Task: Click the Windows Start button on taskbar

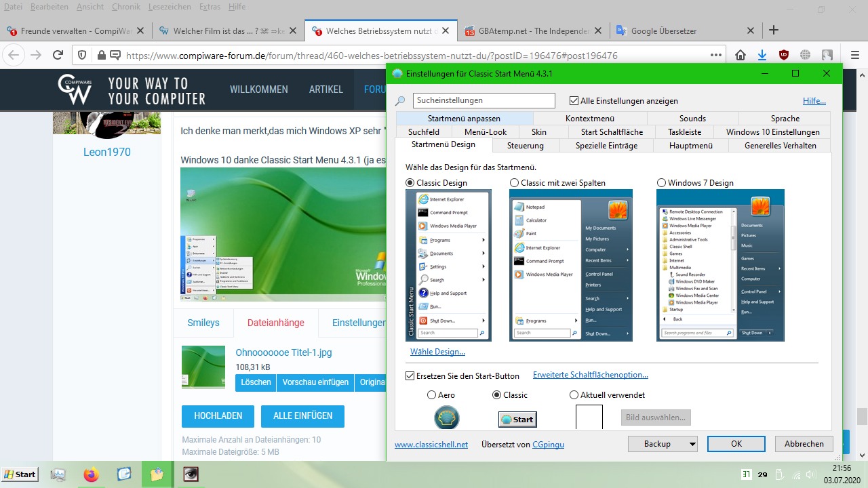Action: (x=20, y=474)
